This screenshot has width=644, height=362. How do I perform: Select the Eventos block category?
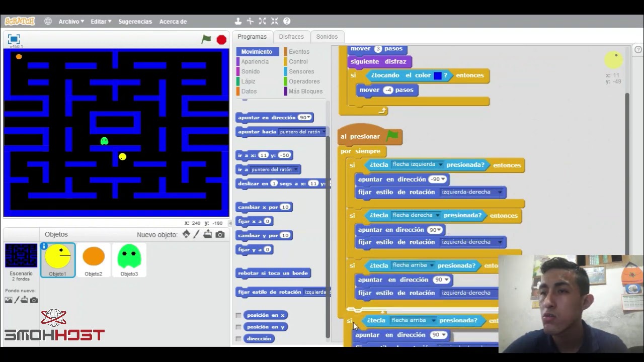(x=299, y=52)
